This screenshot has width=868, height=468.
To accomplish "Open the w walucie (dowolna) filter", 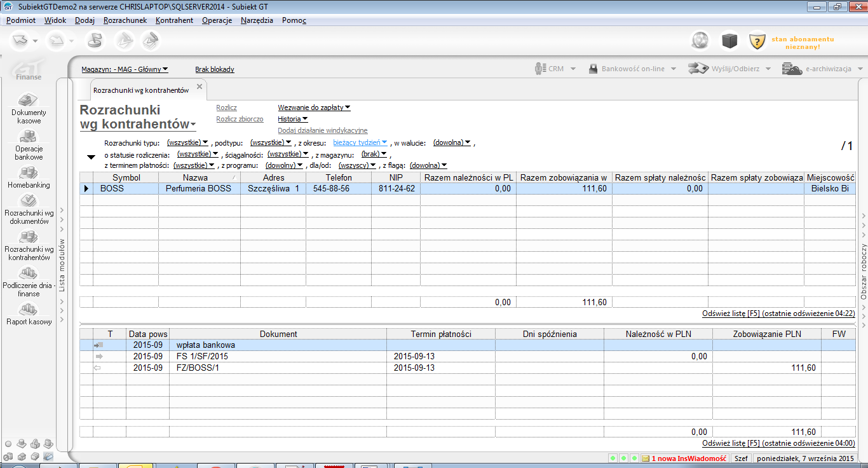I will (452, 143).
